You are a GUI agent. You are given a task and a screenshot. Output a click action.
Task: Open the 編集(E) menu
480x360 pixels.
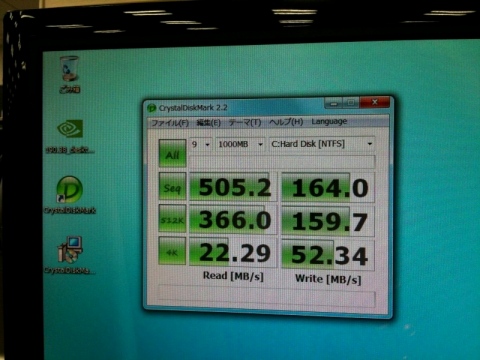click(x=209, y=123)
